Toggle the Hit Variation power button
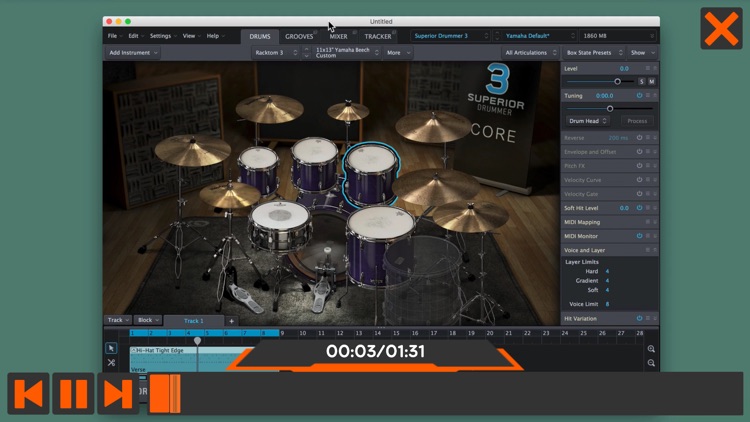The height and width of the screenshot is (422, 750). (x=639, y=318)
